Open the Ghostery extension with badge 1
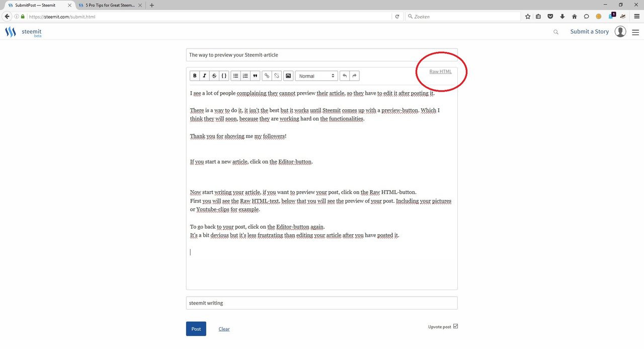 pyautogui.click(x=612, y=16)
